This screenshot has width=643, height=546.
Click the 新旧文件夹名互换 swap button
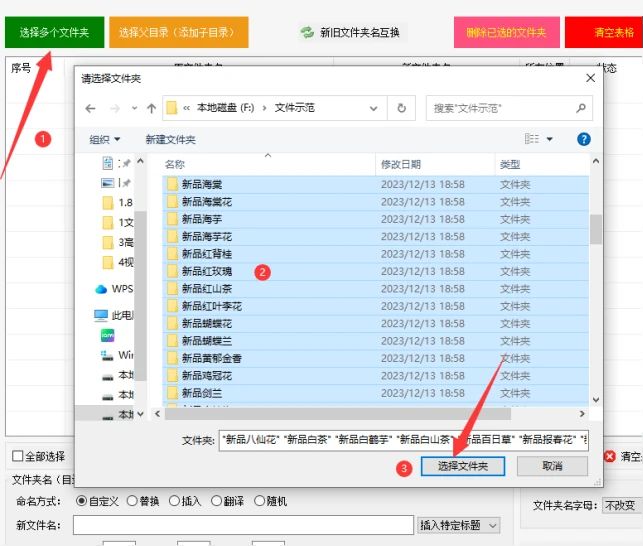(x=351, y=32)
